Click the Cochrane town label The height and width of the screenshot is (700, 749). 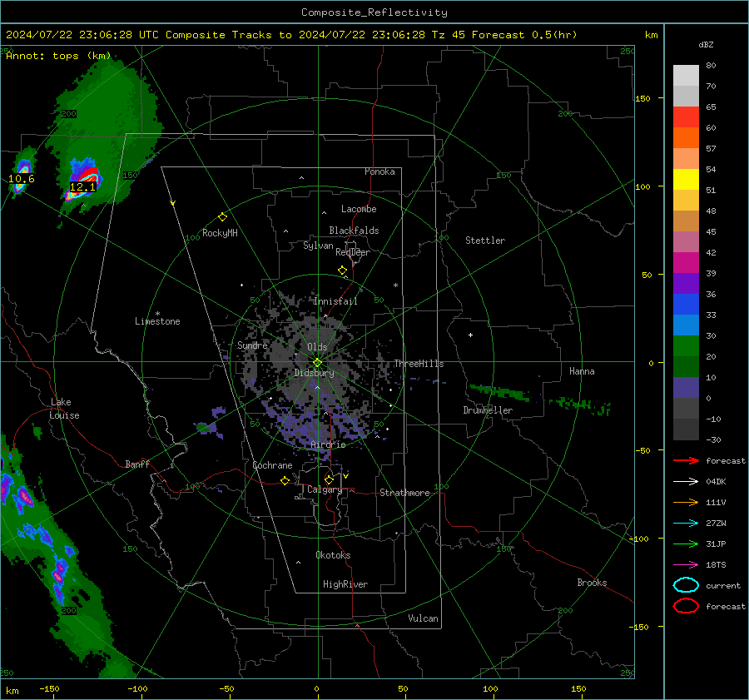272,465
